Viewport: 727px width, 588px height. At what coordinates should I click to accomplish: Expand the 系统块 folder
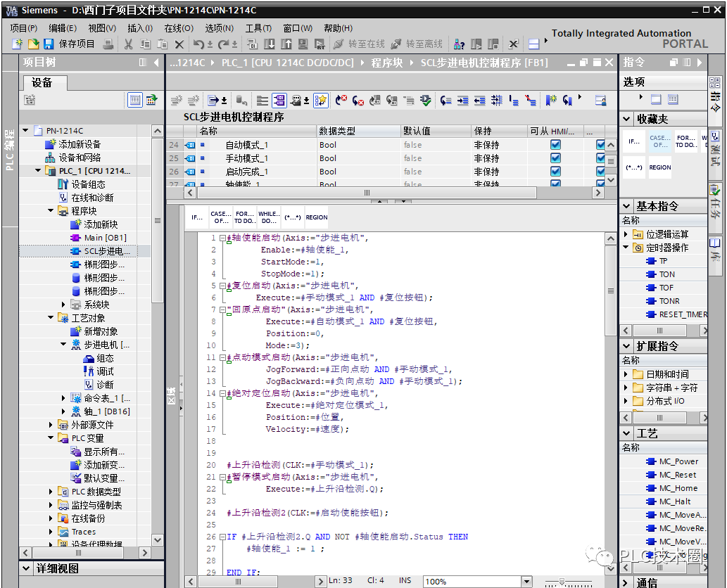[x=63, y=305]
